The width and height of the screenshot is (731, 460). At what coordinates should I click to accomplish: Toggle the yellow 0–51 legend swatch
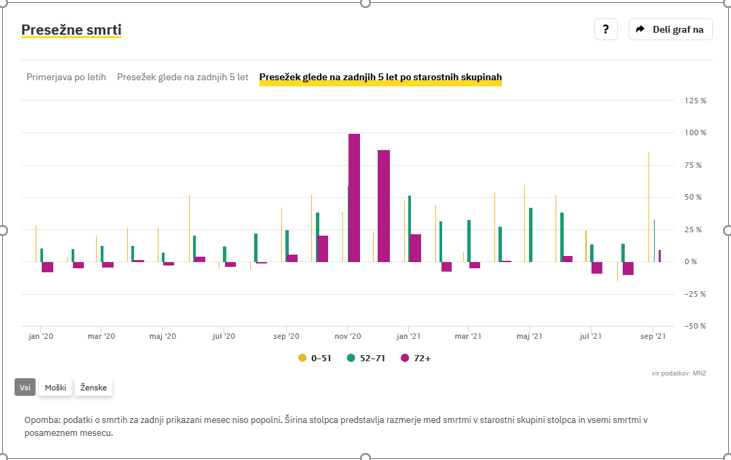(x=302, y=357)
